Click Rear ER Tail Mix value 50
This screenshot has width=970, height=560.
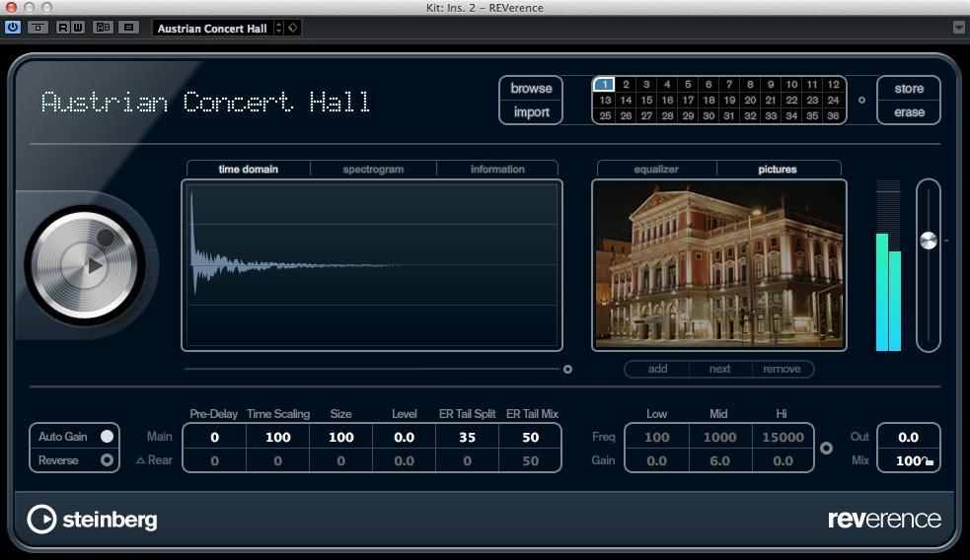coord(530,460)
